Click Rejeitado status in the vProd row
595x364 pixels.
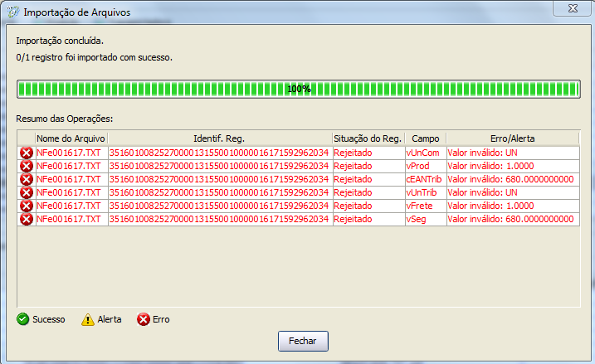point(353,166)
